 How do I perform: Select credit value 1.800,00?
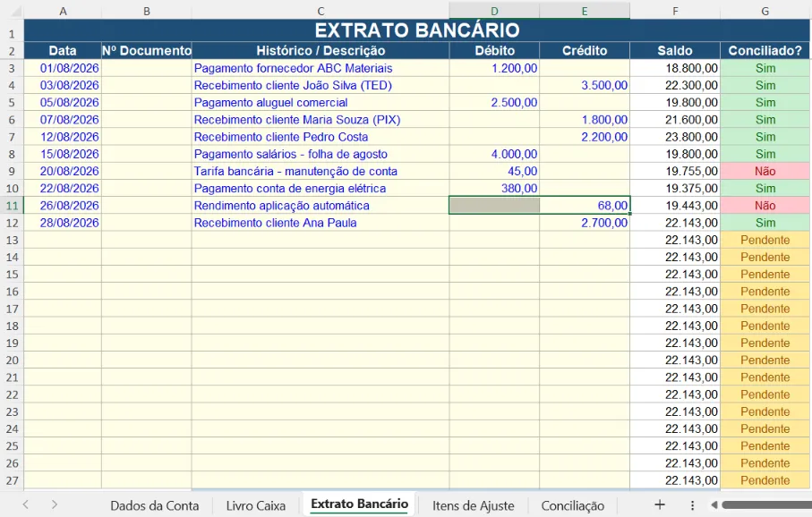point(584,120)
